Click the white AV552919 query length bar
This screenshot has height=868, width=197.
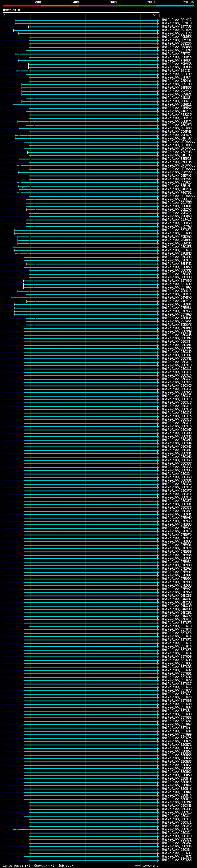click(81, 12)
